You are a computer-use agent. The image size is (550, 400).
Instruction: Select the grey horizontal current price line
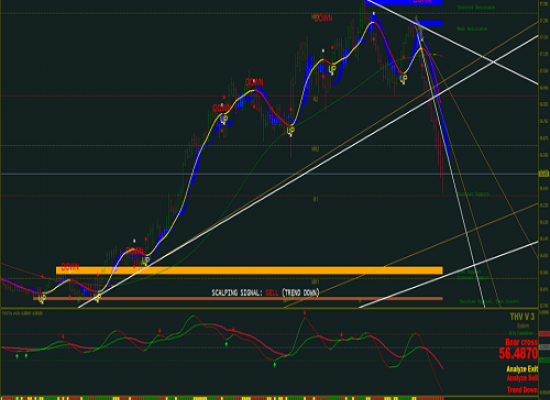tap(269, 174)
